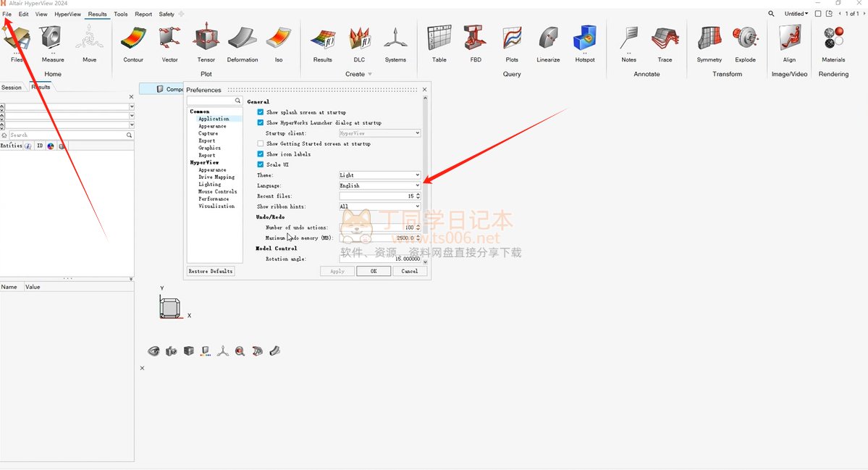
Task: Select Graphics in Preferences tree
Action: point(209,148)
